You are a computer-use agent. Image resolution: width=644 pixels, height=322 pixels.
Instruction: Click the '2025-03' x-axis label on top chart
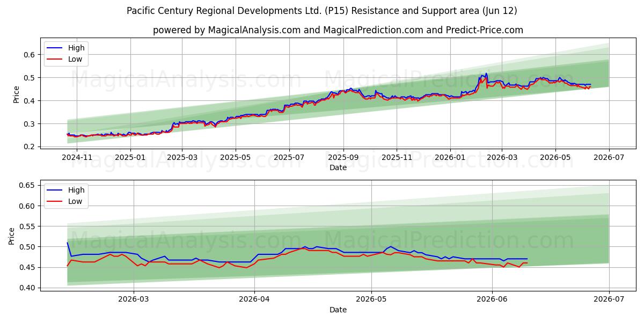(x=182, y=158)
